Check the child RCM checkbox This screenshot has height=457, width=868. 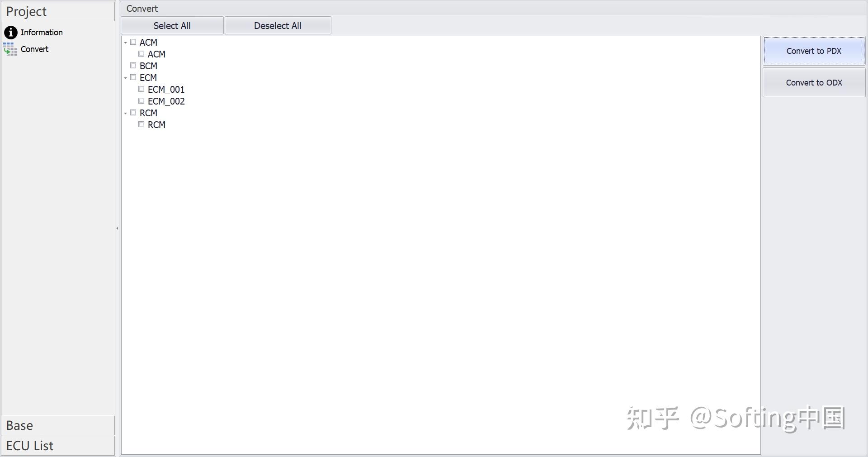(141, 124)
